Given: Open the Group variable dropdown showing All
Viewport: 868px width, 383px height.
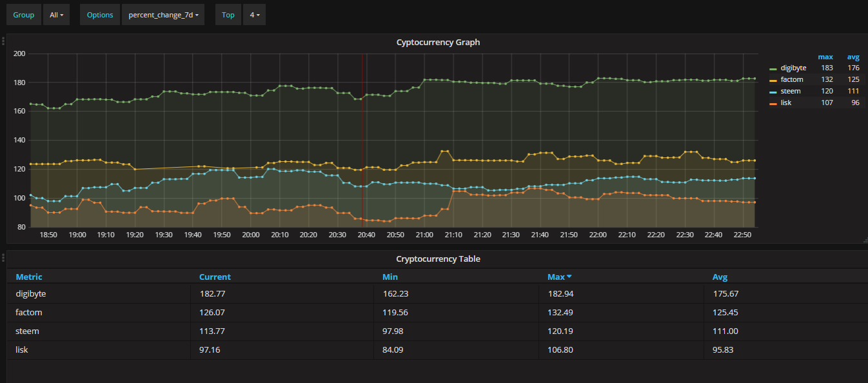Looking at the screenshot, I should (x=56, y=15).
